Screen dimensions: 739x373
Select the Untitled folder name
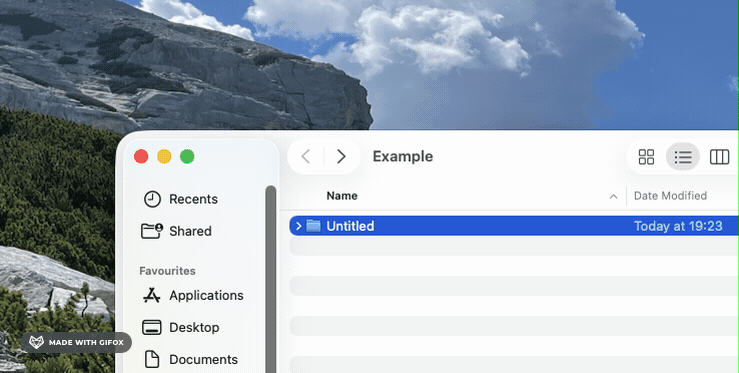pos(350,226)
